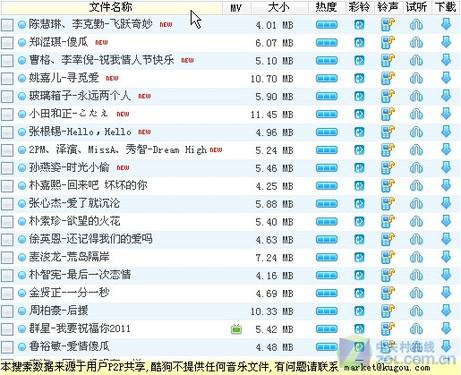Image resolution: width=461 pixels, height=375 pixels.
Task: Check the box for 麦浚龙-荒岛隔岸
Action: pyautogui.click(x=7, y=258)
